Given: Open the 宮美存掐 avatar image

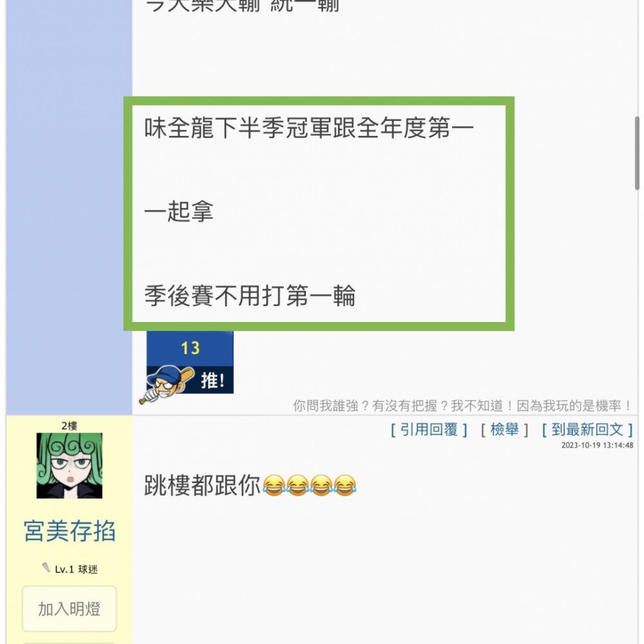Looking at the screenshot, I should click(70, 466).
